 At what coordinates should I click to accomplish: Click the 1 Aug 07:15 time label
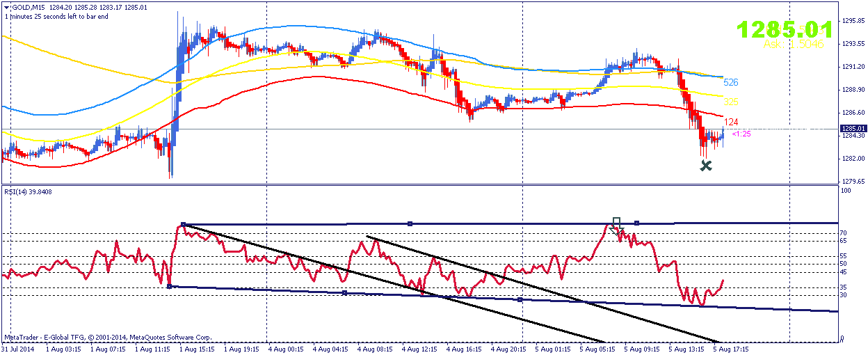(x=108, y=349)
